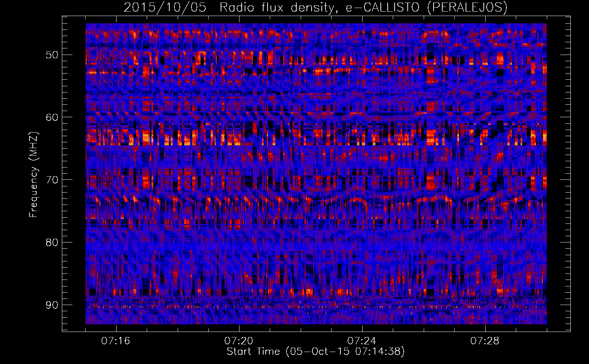Viewport: 589px width, 364px height.
Task: Click the 90 frequency tick label
Action: [52, 305]
